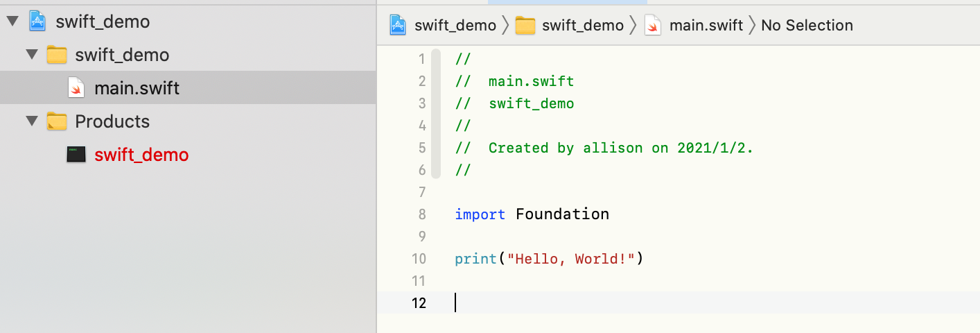Collapse the swift_demo folder disclosure triangle
This screenshot has height=333, width=980.
pyautogui.click(x=31, y=55)
